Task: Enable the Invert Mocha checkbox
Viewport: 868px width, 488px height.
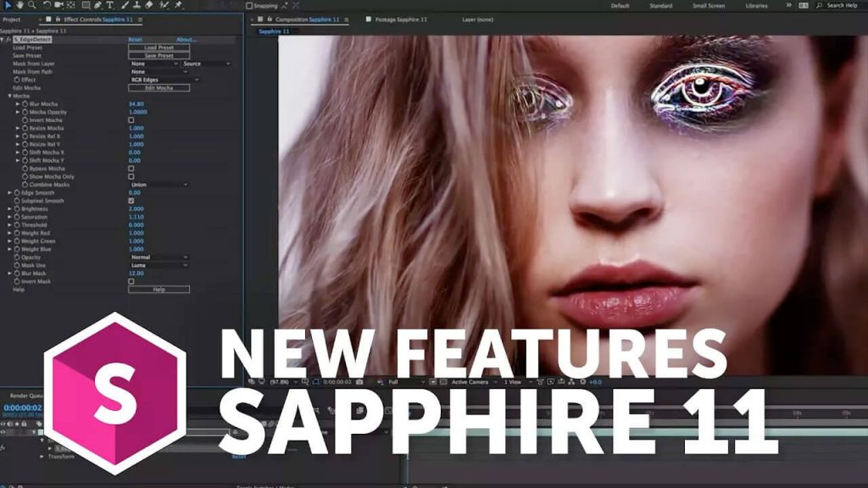Action: 131,120
